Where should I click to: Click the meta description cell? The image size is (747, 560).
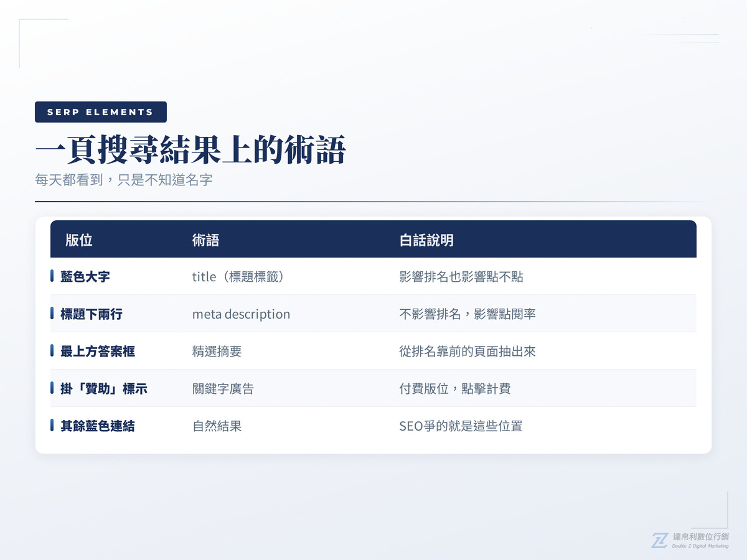click(241, 314)
